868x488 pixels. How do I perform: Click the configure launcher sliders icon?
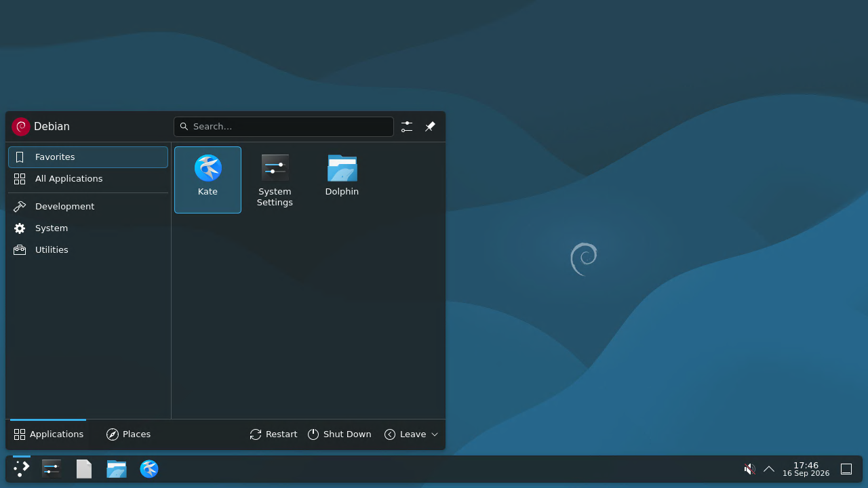406,127
